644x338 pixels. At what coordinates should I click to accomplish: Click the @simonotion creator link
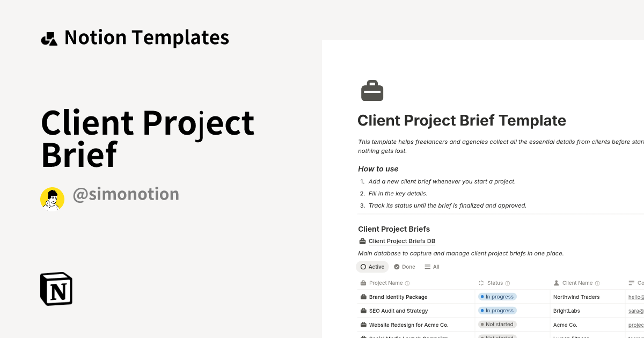(126, 194)
